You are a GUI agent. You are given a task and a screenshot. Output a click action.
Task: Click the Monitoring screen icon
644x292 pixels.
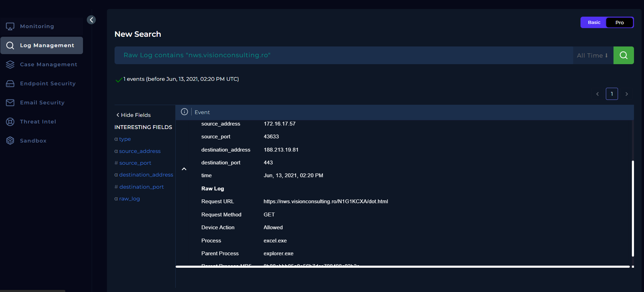pos(10,26)
